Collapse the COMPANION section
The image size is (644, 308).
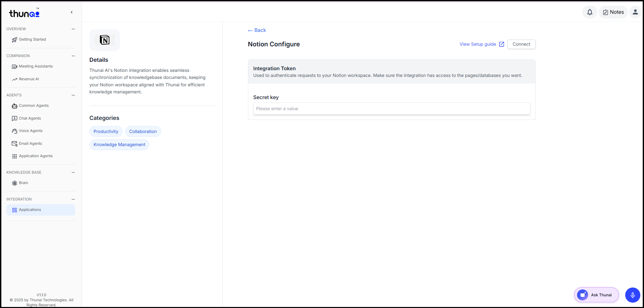click(73, 56)
